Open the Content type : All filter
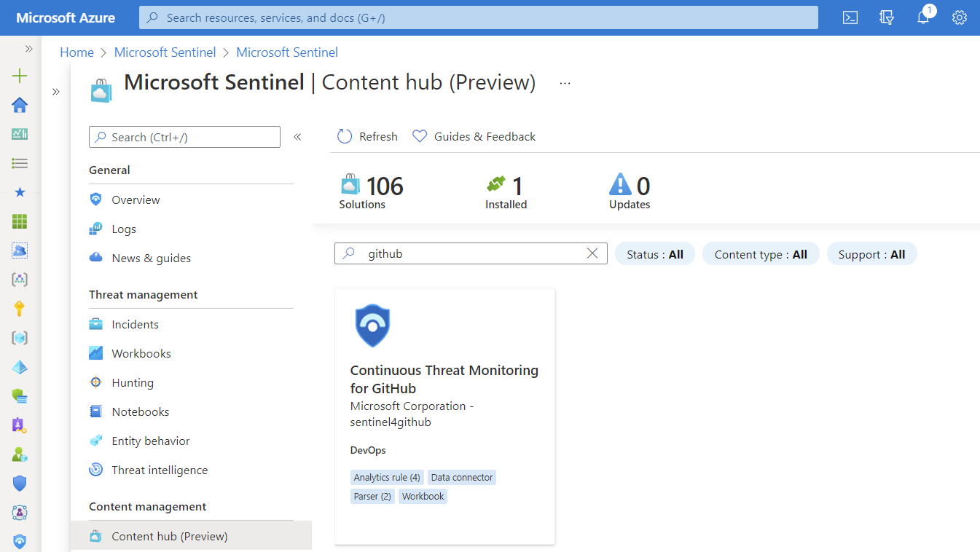Image resolution: width=980 pixels, height=552 pixels. coord(761,254)
